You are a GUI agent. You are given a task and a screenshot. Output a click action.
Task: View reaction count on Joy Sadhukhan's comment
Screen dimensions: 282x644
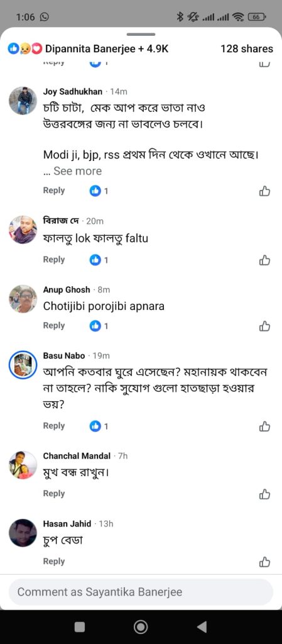tap(99, 191)
